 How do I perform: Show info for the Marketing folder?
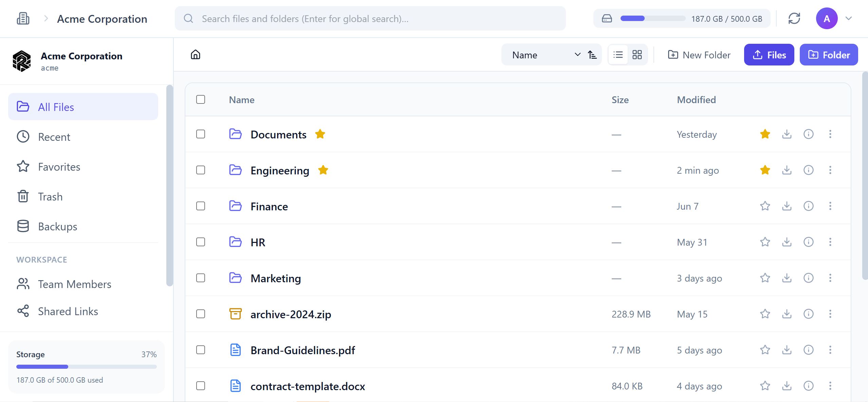pos(809,278)
